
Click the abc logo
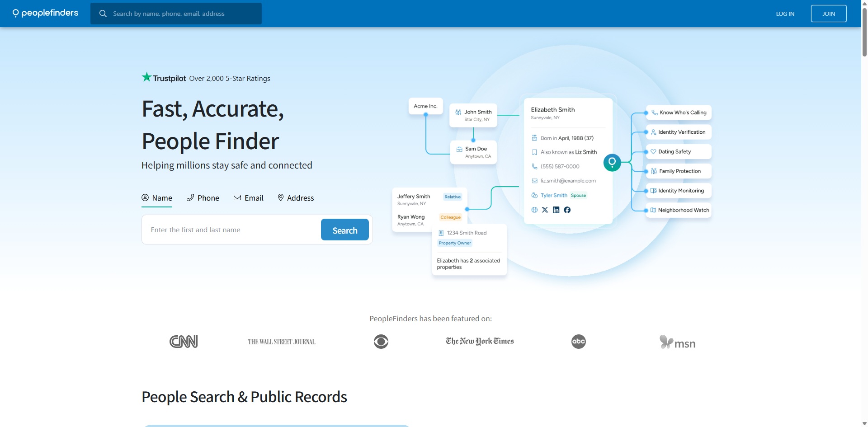pos(579,342)
